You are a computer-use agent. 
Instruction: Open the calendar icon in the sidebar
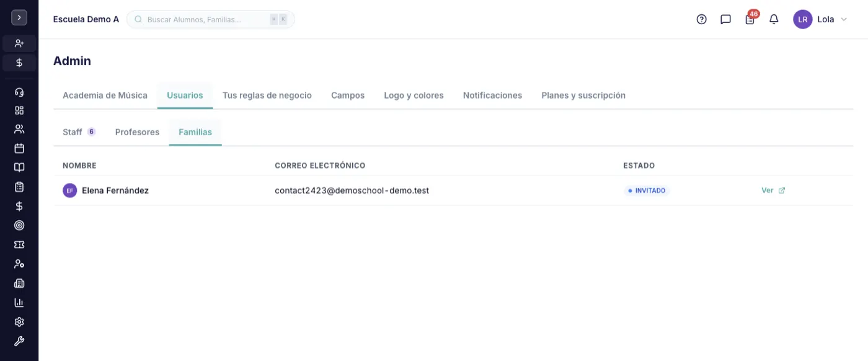pyautogui.click(x=19, y=148)
